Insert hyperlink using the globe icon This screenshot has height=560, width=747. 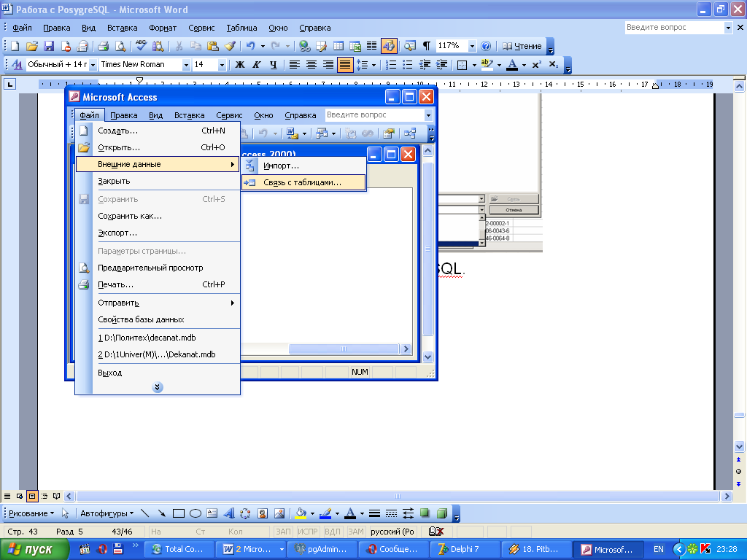(304, 46)
